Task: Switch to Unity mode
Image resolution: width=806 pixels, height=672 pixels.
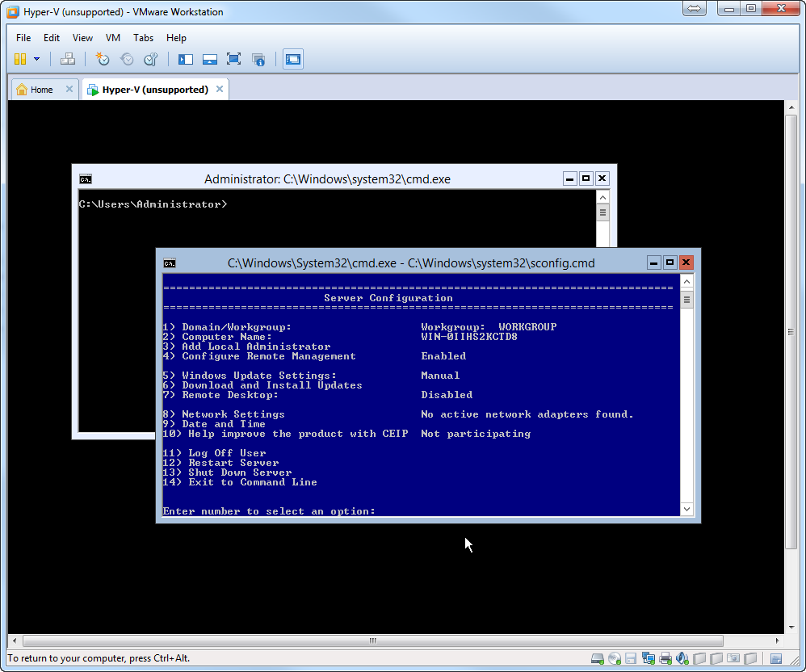Action: pos(258,59)
